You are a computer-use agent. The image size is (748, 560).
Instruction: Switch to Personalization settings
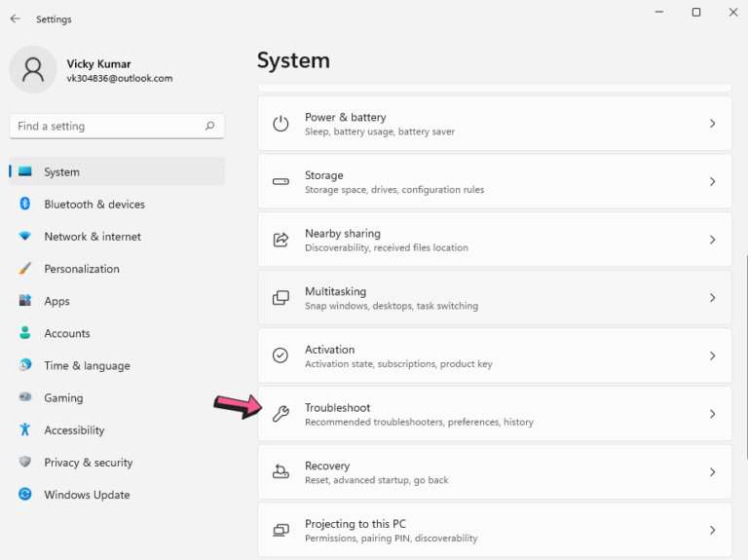(x=81, y=269)
